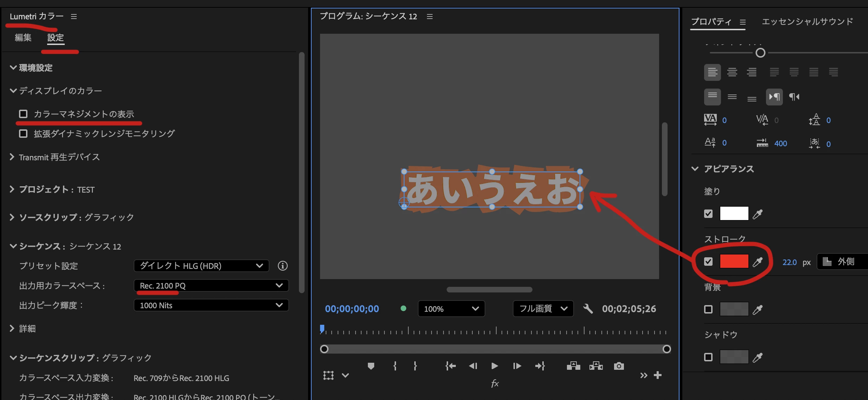Click the blue timecode 00;00;00;00
The height and width of the screenshot is (400, 868).
point(352,309)
